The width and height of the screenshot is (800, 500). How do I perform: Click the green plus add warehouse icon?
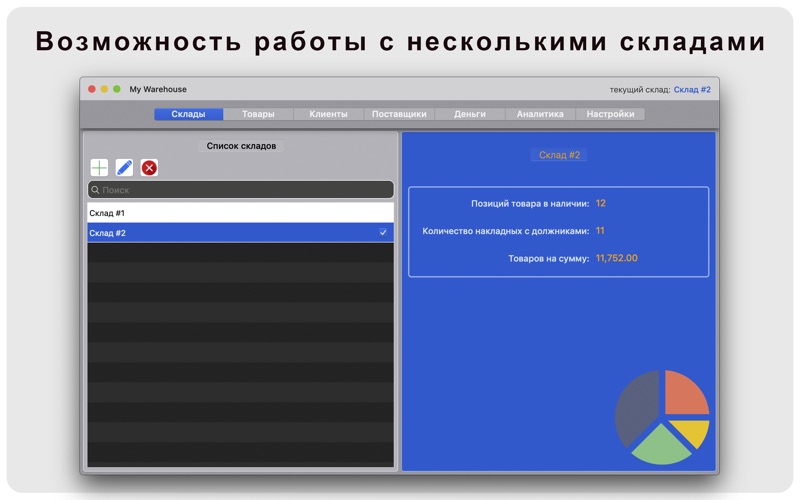(99, 167)
